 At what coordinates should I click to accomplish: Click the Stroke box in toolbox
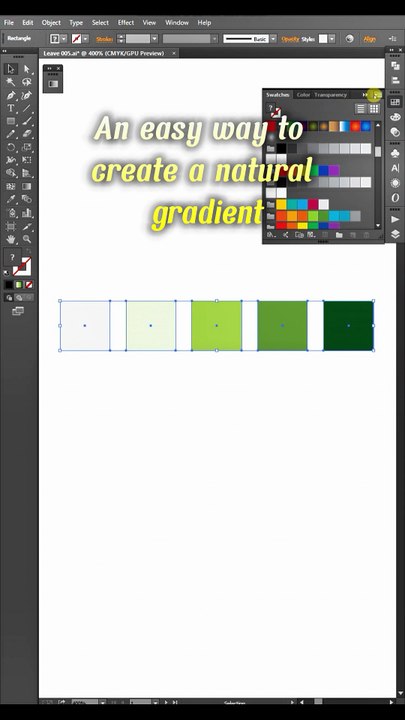23,267
